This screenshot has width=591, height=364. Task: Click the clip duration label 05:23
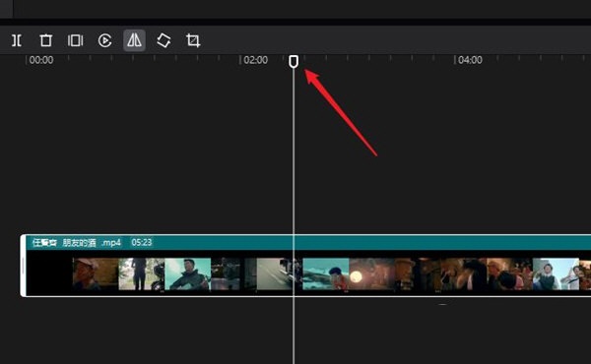pos(142,242)
